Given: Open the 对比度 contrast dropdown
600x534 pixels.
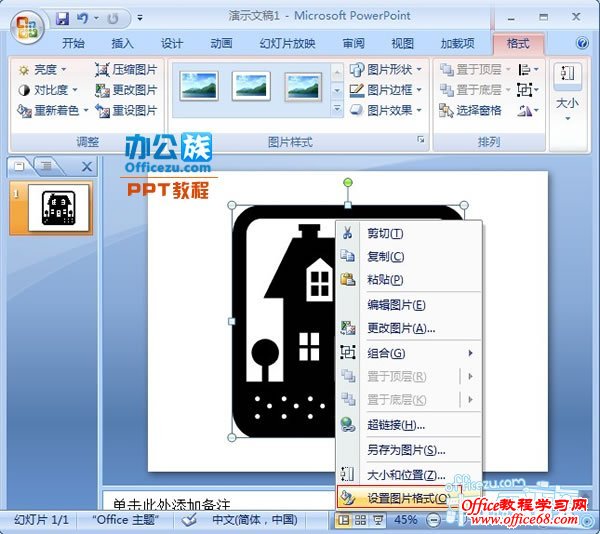Looking at the screenshot, I should coord(48,90).
